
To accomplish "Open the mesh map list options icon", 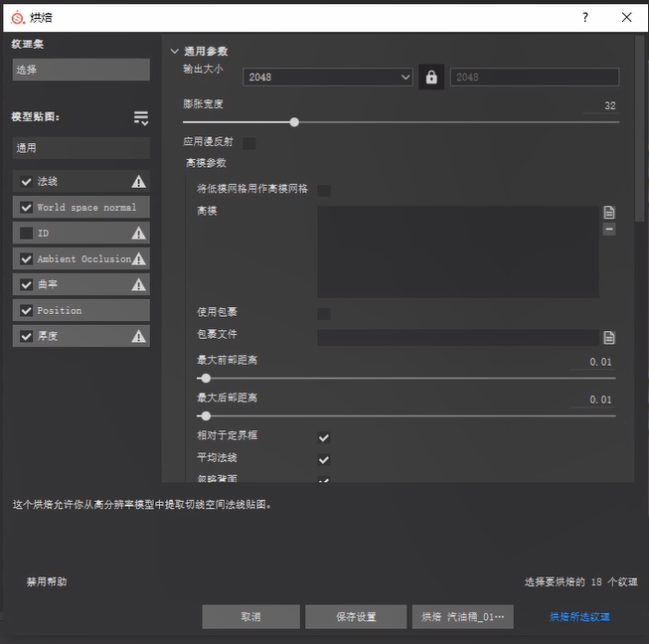I will (141, 118).
